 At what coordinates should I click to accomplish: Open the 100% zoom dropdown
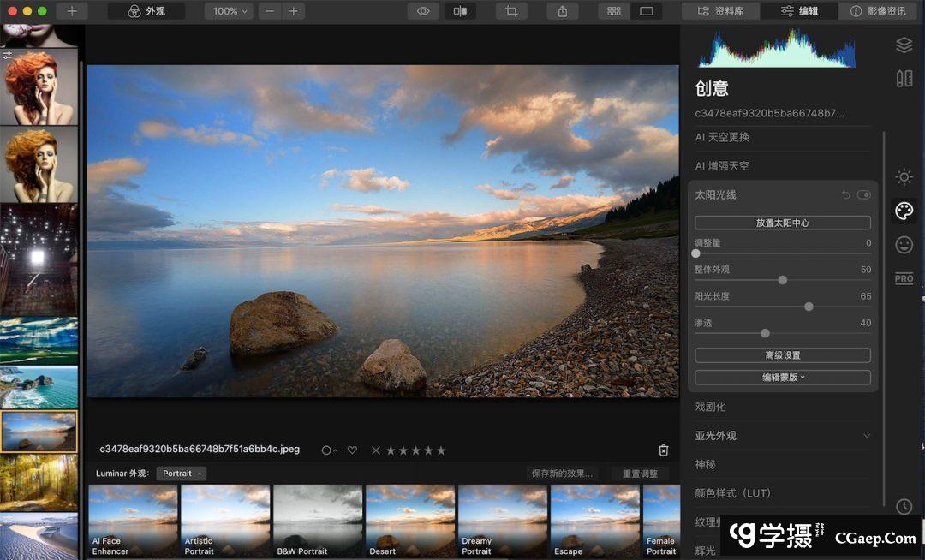point(229,11)
